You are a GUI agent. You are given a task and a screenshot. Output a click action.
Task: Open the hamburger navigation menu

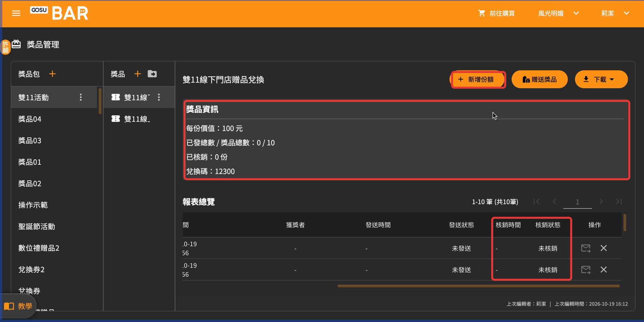[x=16, y=13]
